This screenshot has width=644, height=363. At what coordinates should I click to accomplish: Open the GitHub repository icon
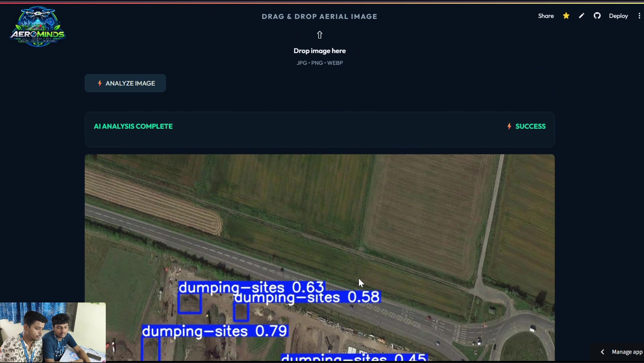pyautogui.click(x=597, y=16)
